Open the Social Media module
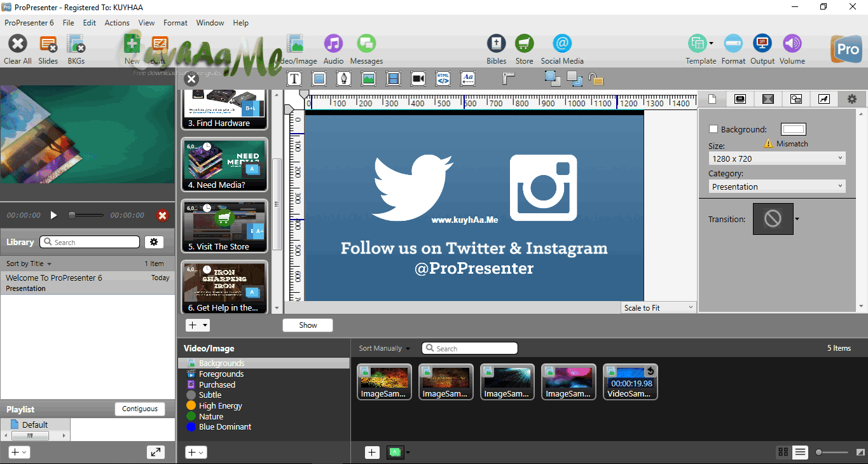This screenshot has height=464, width=868. point(562,44)
